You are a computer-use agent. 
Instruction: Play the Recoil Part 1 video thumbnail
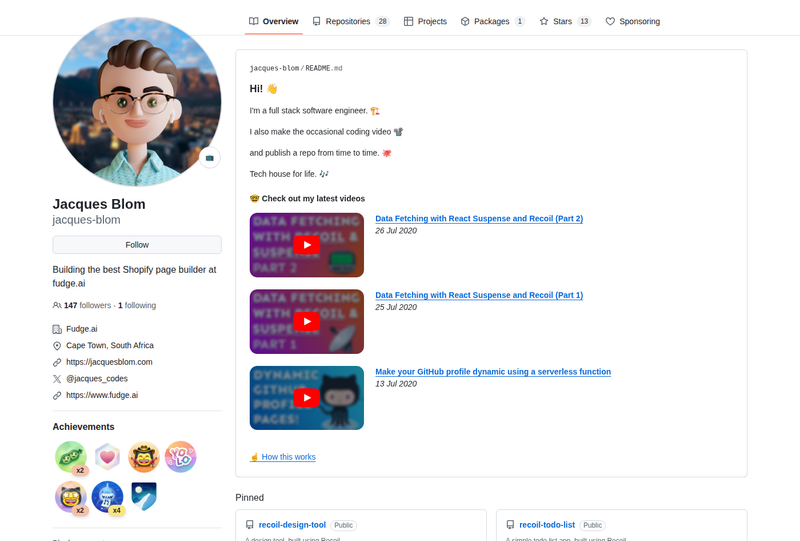pyautogui.click(x=307, y=322)
